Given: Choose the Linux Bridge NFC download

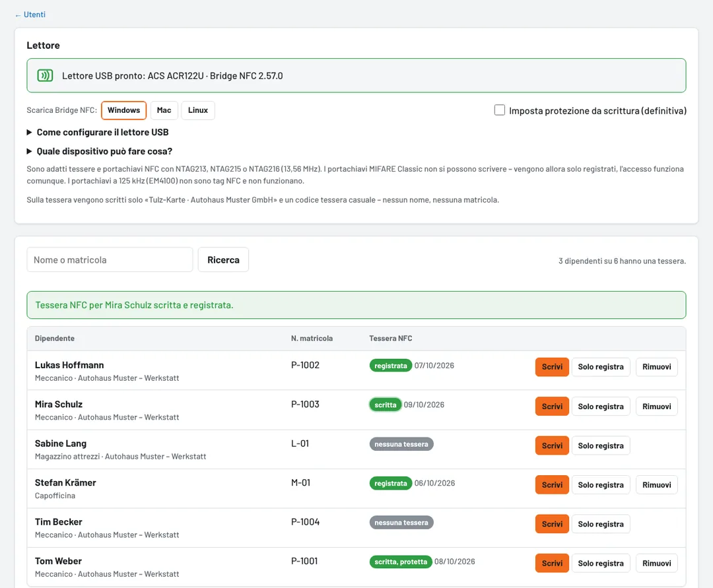Looking at the screenshot, I should [x=198, y=110].
